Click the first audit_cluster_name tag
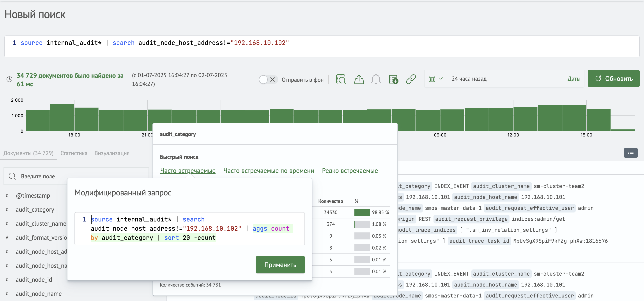 [x=501, y=186]
